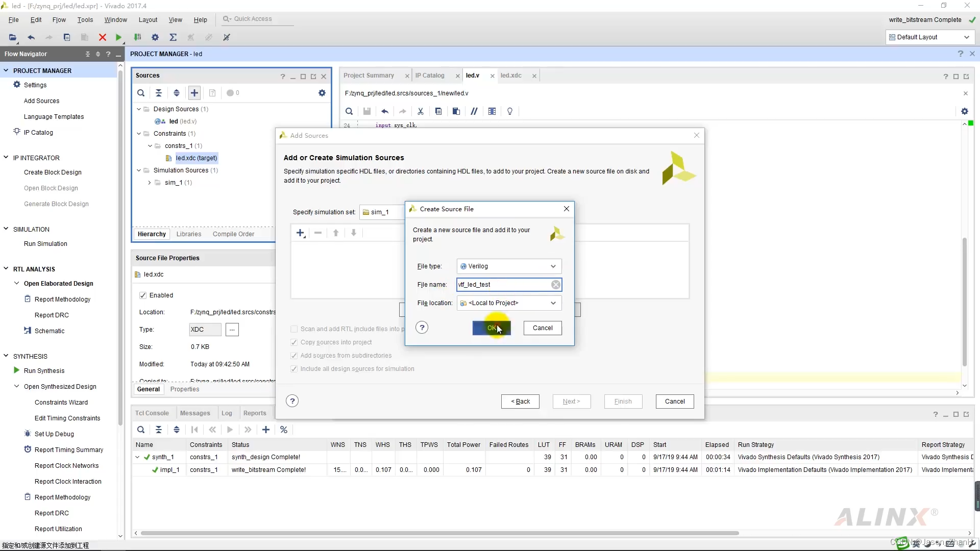
Task: Toggle Copy sources into project checkbox
Action: pos(294,342)
